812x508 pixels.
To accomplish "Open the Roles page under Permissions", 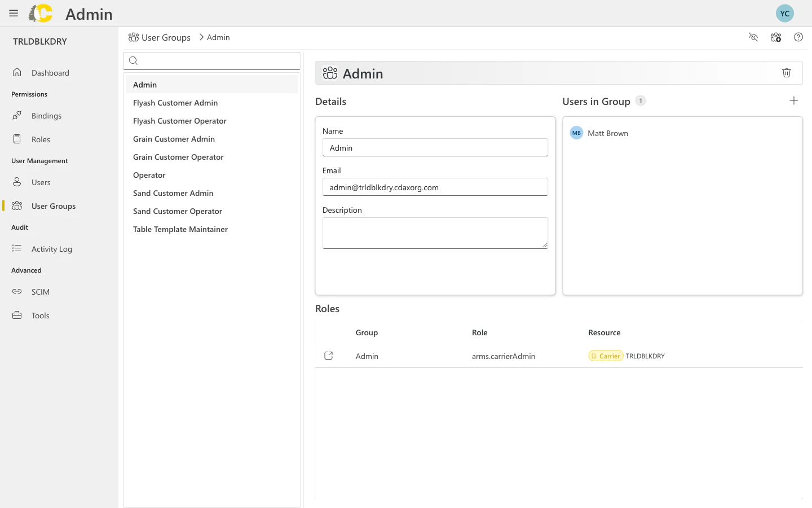I will point(42,139).
